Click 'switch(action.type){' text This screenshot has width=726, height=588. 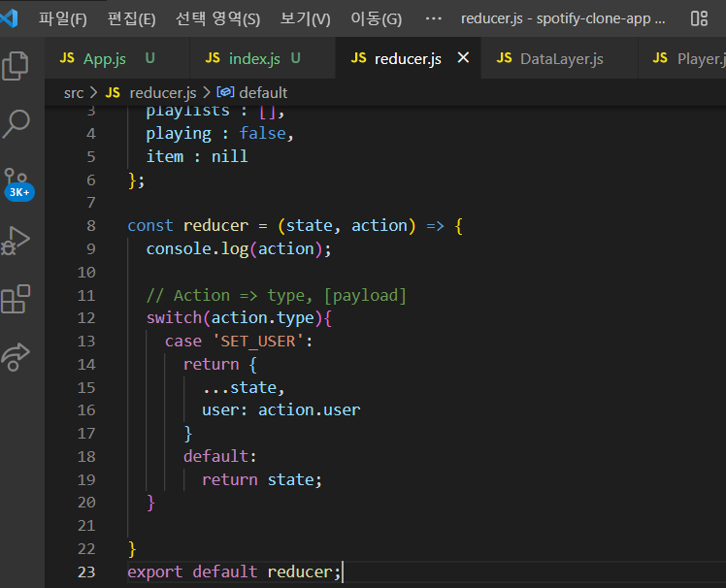(239, 318)
